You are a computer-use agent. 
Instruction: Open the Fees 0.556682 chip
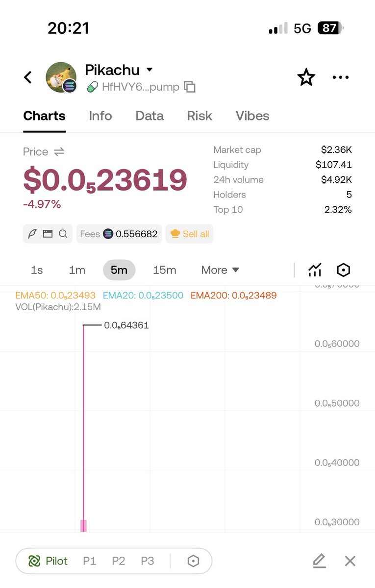click(x=119, y=234)
